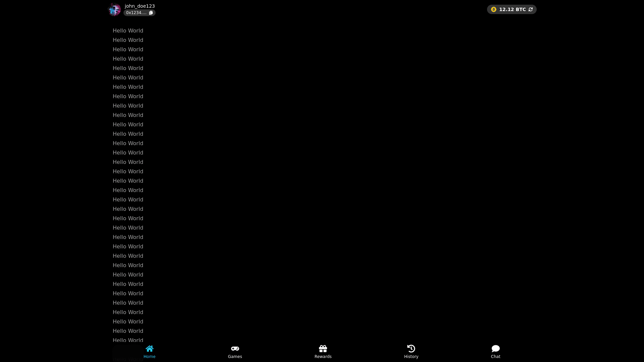Copy wallet address with clipboard icon
644x362 pixels.
151,13
